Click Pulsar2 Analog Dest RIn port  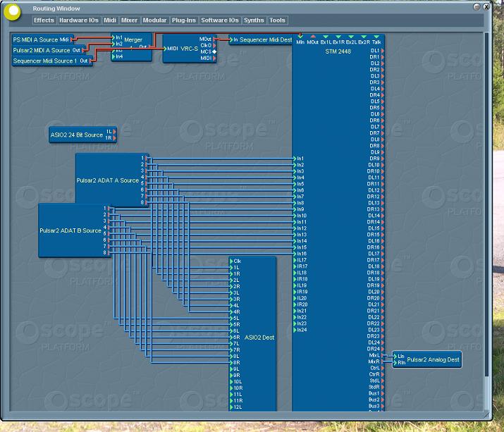point(395,362)
